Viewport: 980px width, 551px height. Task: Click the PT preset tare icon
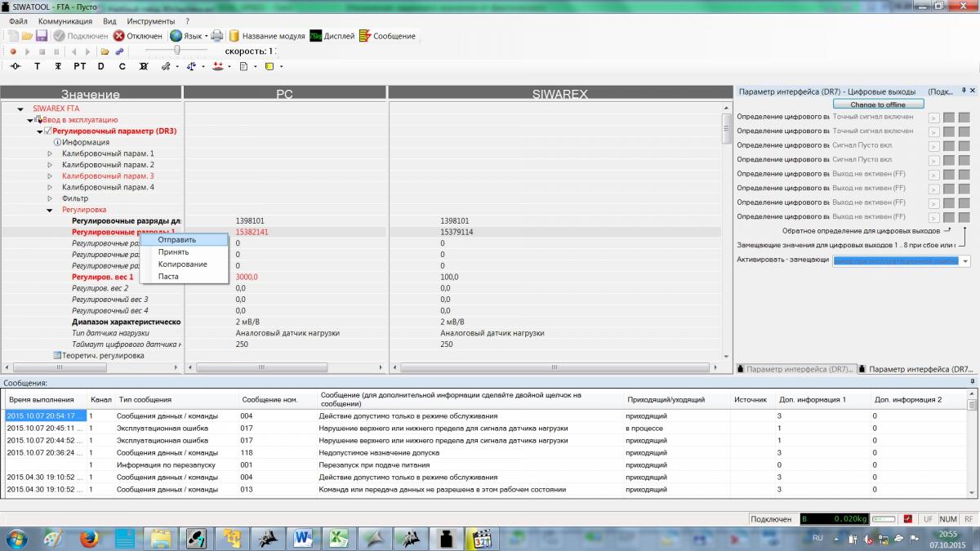click(x=79, y=66)
